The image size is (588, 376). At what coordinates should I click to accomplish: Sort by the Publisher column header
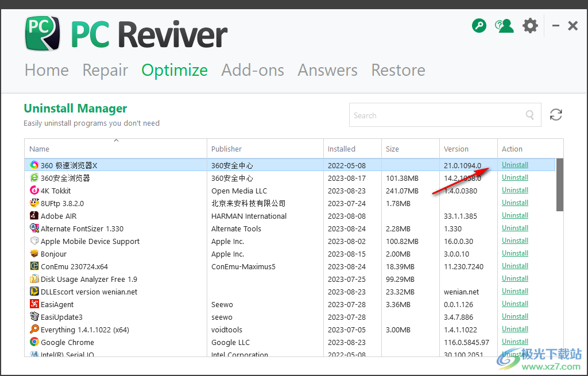pyautogui.click(x=265, y=149)
